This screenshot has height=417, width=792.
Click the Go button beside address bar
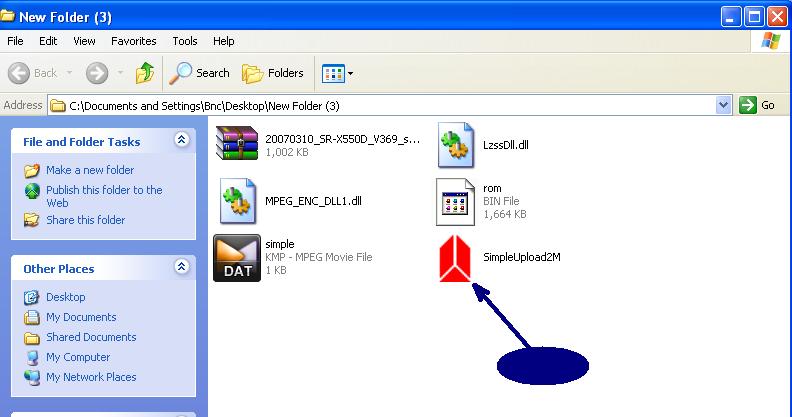758,105
